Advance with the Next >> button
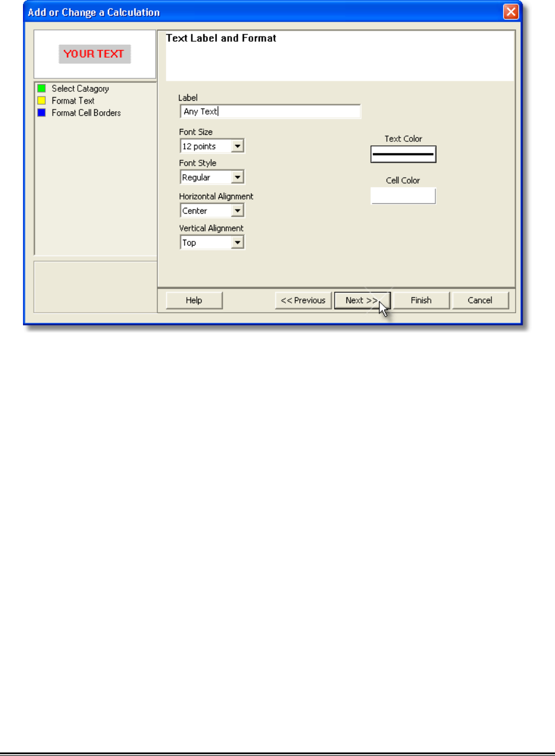This screenshot has width=555, height=756. pos(362,300)
